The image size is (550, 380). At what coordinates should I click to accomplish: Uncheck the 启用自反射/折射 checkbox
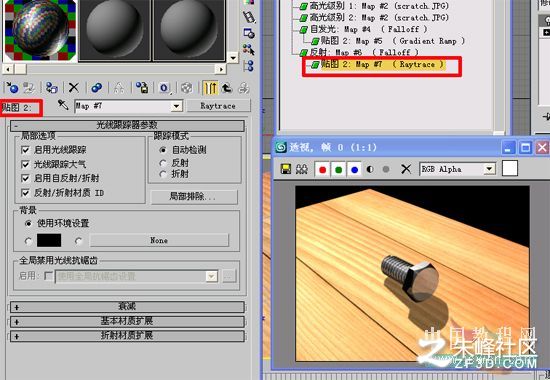point(25,178)
